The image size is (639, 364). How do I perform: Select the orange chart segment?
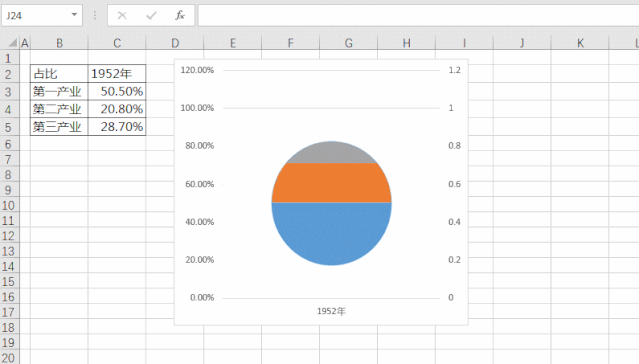coord(331,183)
